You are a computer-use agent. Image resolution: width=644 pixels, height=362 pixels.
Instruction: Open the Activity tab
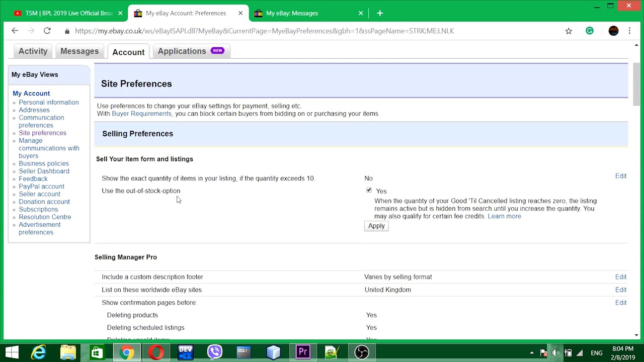tap(33, 51)
